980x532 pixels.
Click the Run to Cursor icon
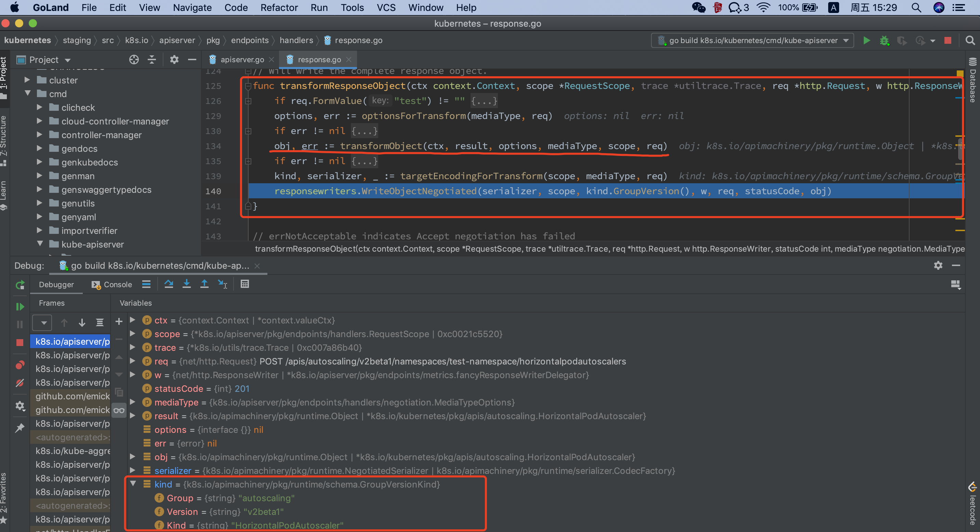tap(223, 284)
